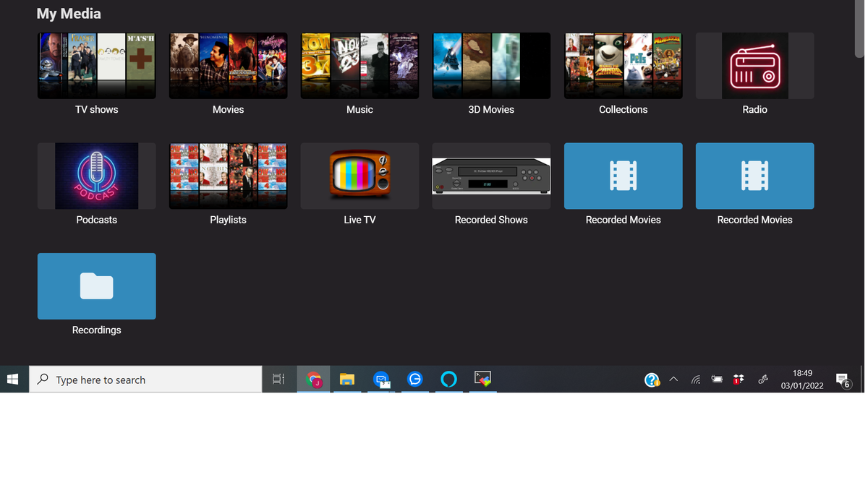Open the Collections tile

click(623, 66)
